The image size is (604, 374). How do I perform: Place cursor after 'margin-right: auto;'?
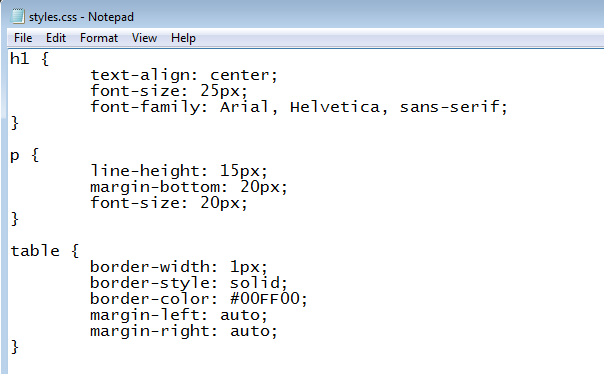click(x=278, y=331)
